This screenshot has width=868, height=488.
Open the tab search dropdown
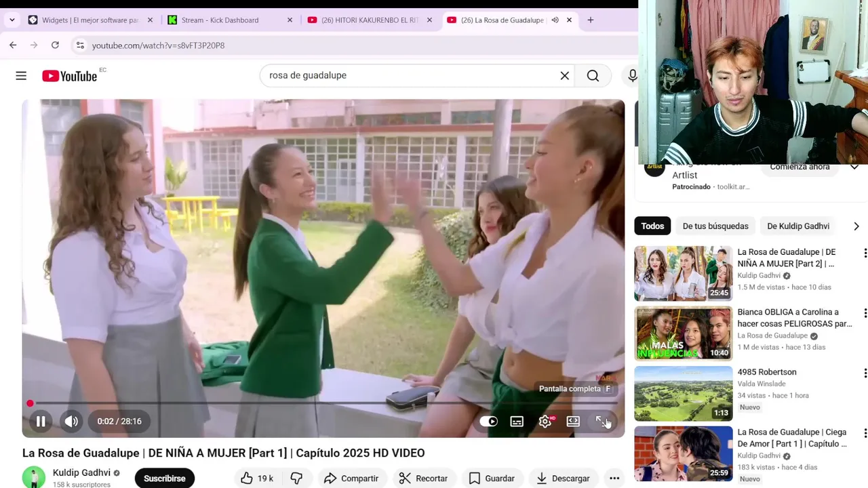12,20
